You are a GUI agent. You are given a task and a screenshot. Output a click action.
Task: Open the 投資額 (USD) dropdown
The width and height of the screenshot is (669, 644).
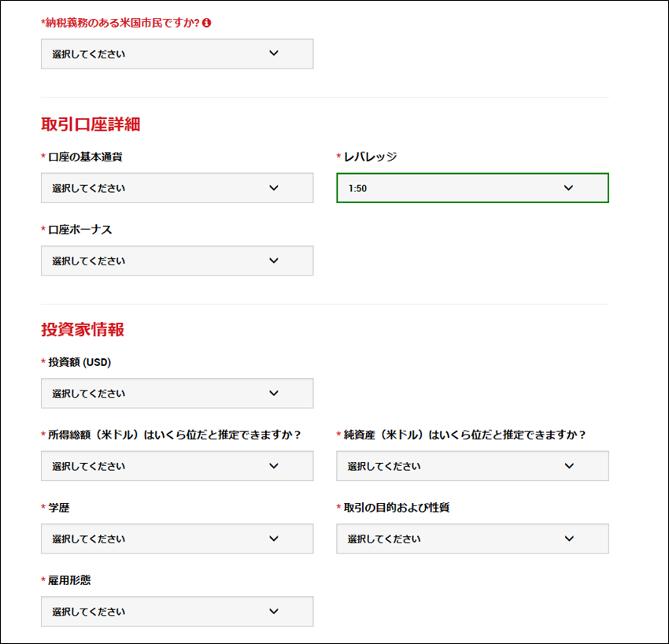pyautogui.click(x=177, y=393)
